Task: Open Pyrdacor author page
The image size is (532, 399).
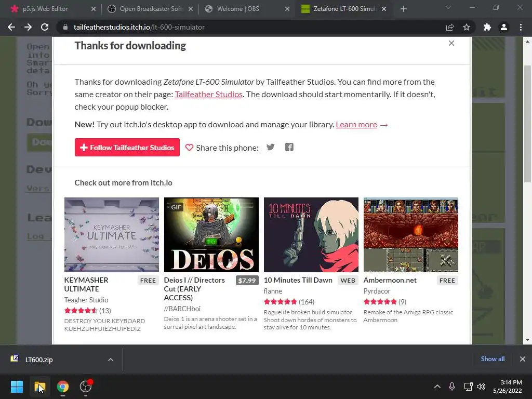Action: pyautogui.click(x=377, y=291)
